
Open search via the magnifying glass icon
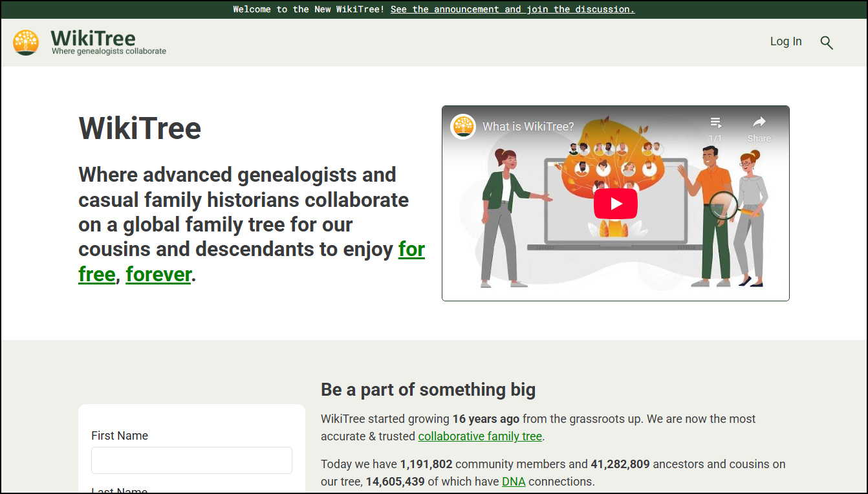pyautogui.click(x=827, y=43)
